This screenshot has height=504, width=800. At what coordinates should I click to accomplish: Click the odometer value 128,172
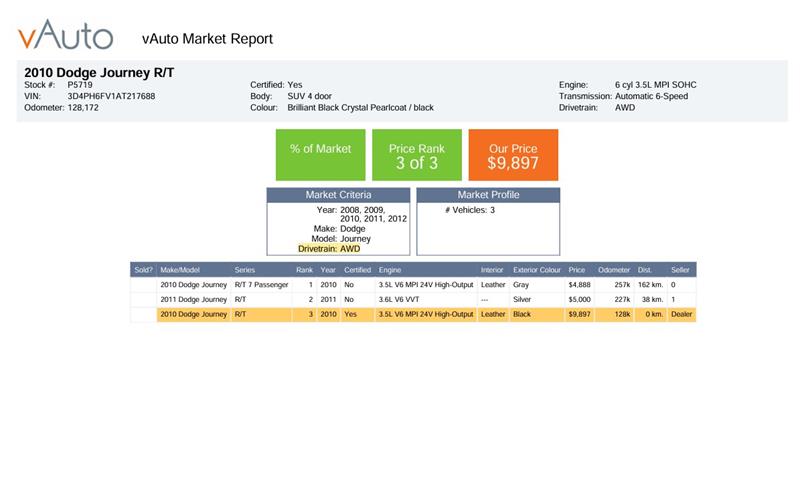pos(83,108)
